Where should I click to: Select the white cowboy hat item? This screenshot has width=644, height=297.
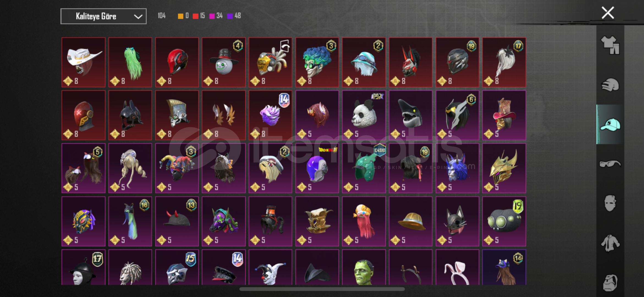[83, 62]
